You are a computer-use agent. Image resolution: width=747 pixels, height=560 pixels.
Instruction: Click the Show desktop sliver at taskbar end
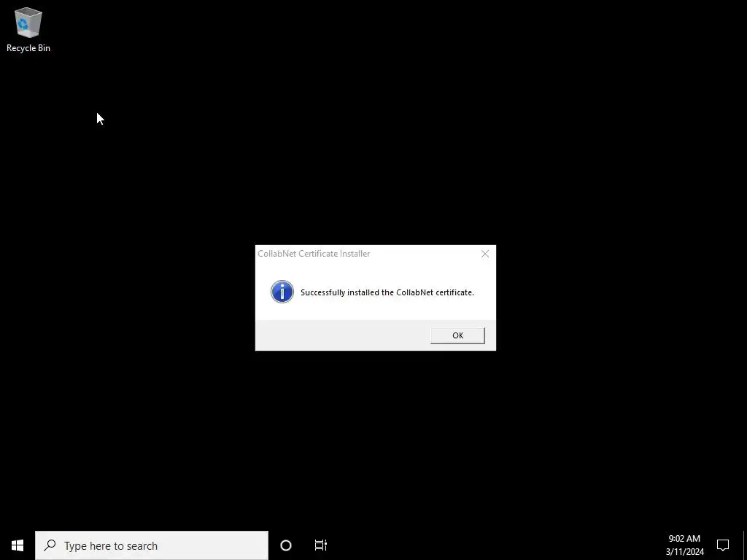pyautogui.click(x=745, y=545)
